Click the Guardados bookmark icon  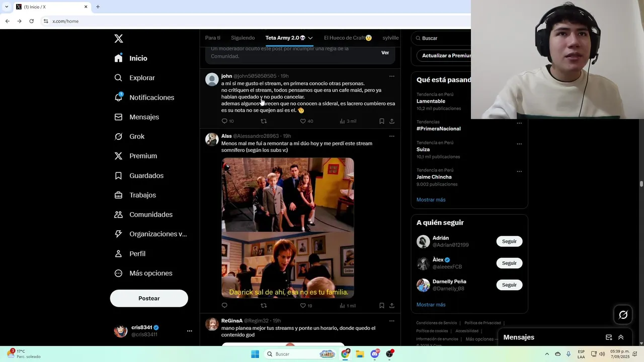[118, 175]
